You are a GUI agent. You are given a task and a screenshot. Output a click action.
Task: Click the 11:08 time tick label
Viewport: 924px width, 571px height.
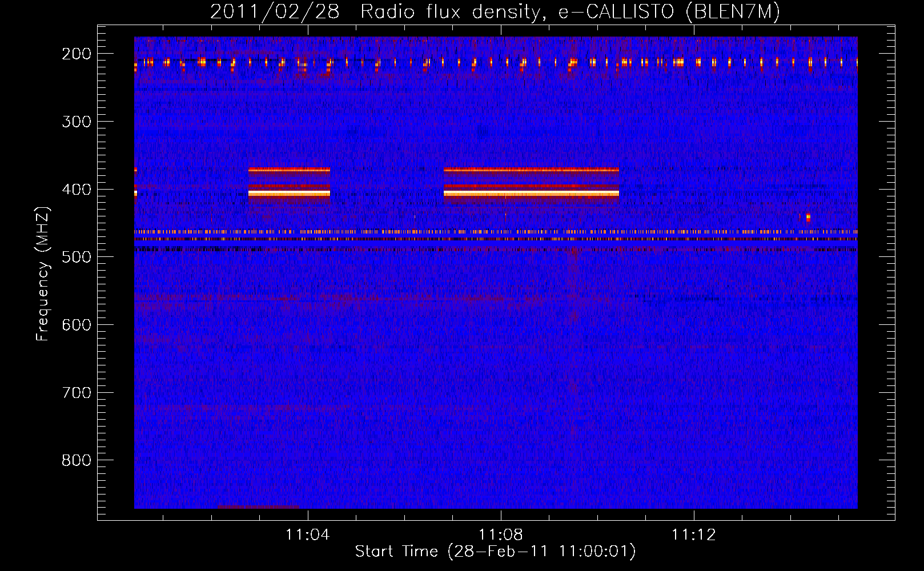coord(501,535)
